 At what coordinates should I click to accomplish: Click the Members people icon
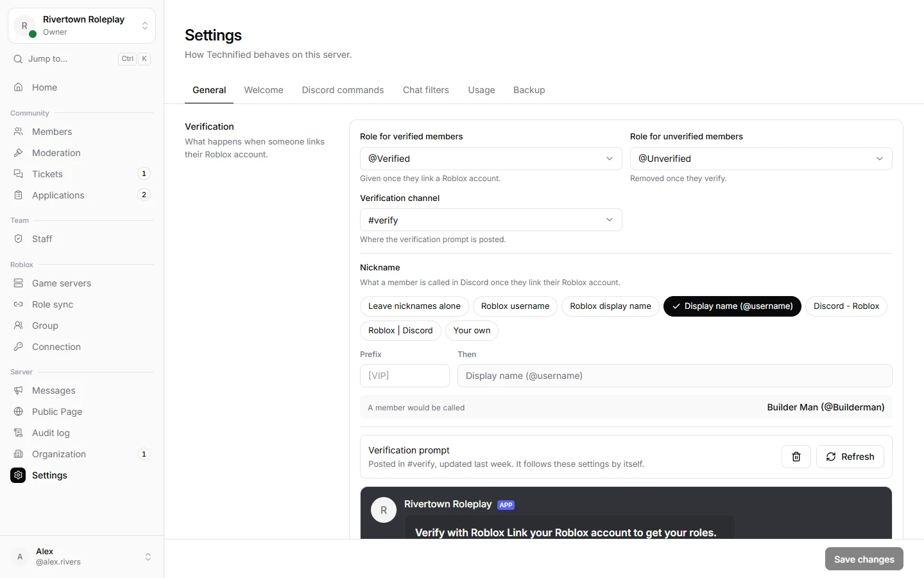click(x=19, y=132)
